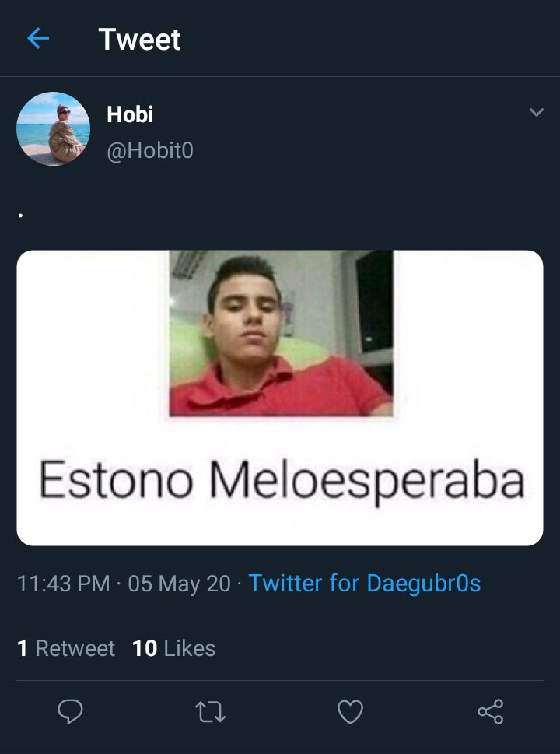Screen dimensions: 560x754
Task: Open Hobi's profile picture
Action: (x=53, y=129)
